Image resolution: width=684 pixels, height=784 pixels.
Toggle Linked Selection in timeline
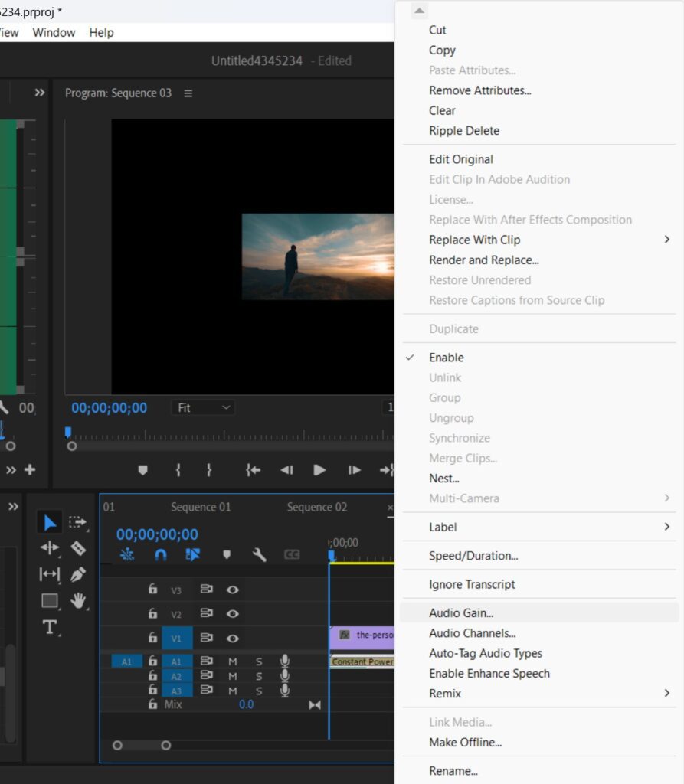[193, 554]
